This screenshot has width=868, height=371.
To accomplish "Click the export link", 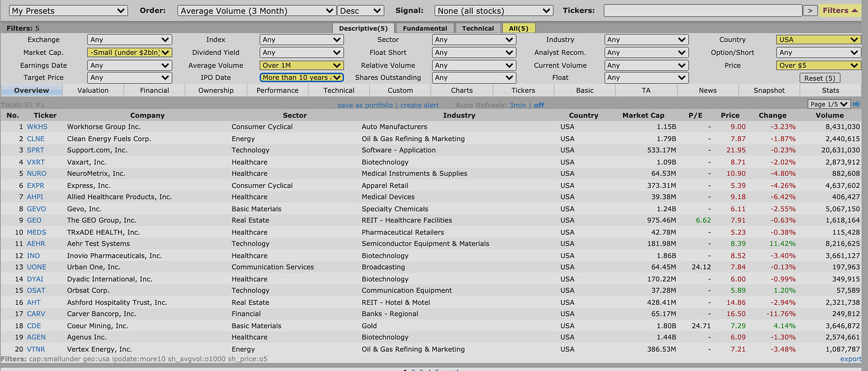I will pos(851,359).
